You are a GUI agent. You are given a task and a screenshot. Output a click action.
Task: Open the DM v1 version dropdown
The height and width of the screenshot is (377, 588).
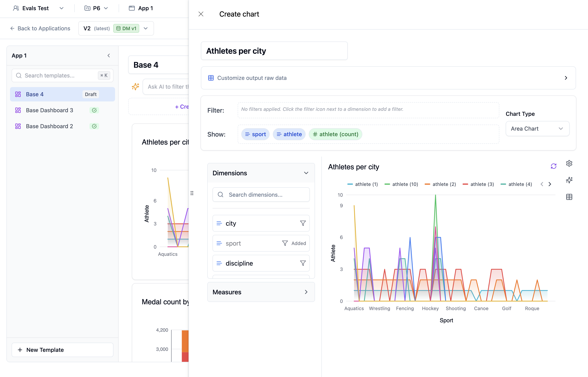145,28
